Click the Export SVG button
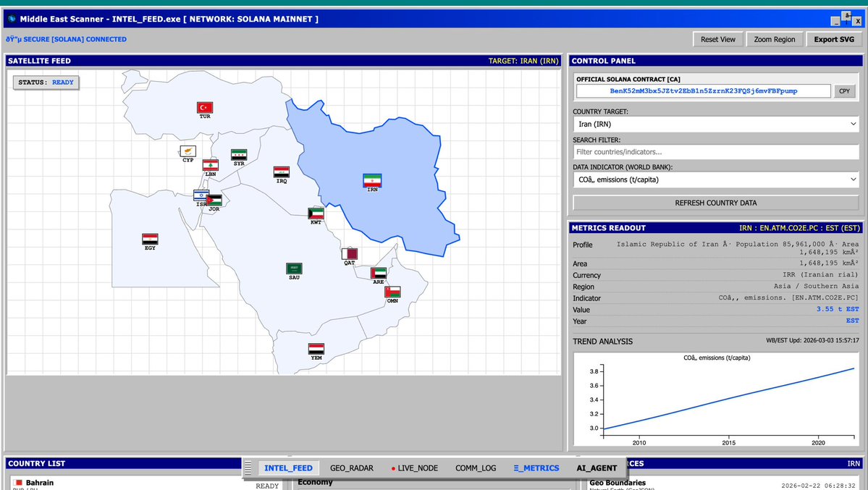The height and width of the screenshot is (490, 868). coord(834,39)
